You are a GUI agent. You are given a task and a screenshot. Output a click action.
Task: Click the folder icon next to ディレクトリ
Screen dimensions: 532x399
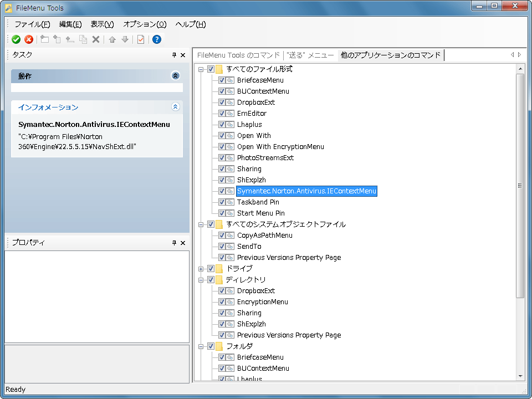click(219, 279)
